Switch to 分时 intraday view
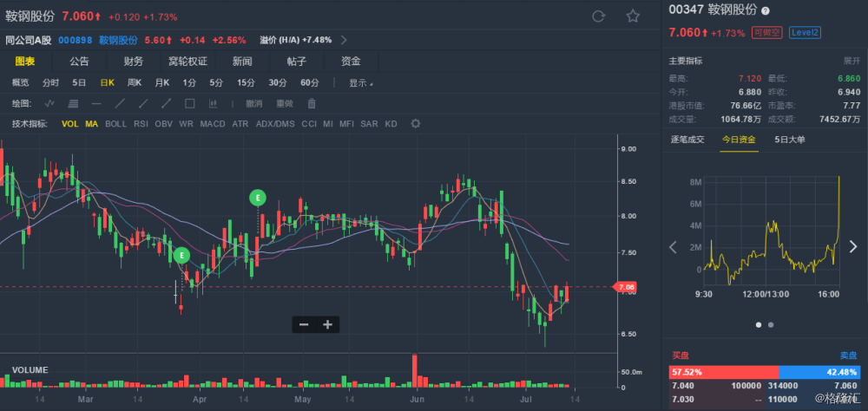 tap(50, 83)
